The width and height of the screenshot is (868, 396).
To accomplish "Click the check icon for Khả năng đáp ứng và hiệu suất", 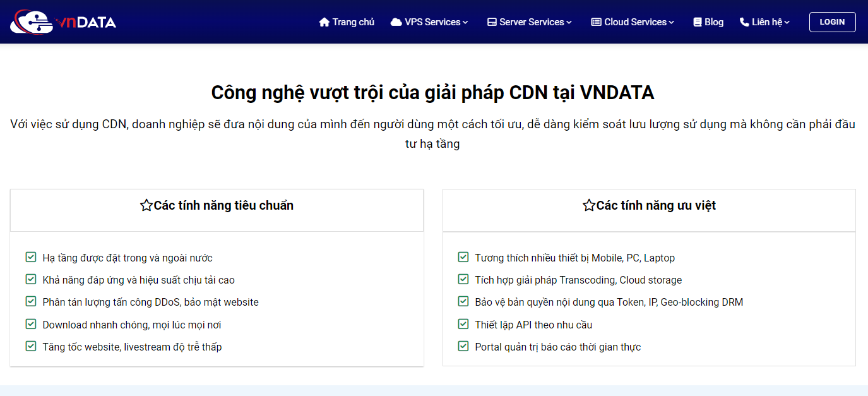I will click(x=30, y=279).
